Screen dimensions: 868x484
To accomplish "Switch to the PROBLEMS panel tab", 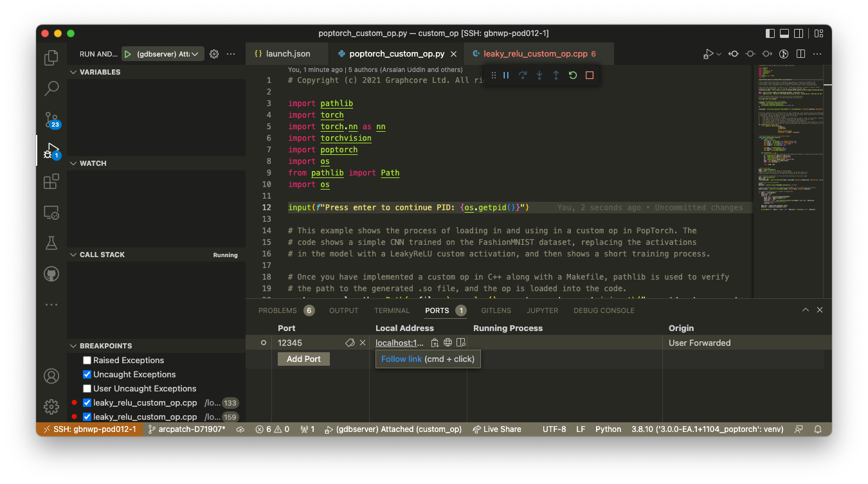I will (277, 310).
